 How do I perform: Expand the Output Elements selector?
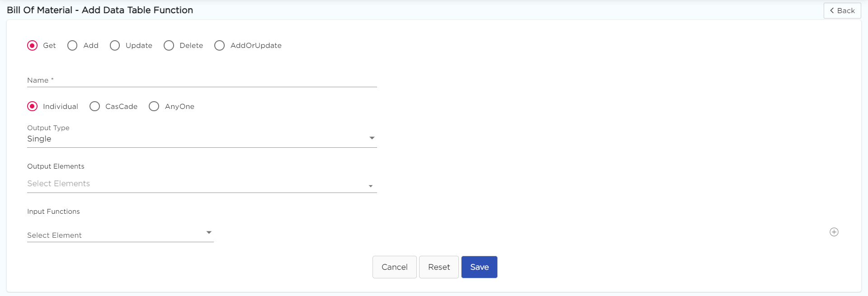coord(199,184)
